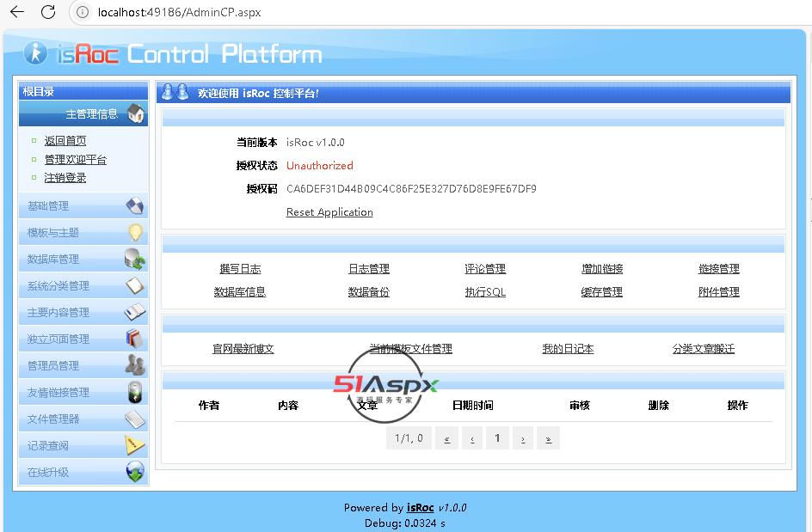Click the authorization code CA6DEF31D44B09... text
This screenshot has width=812, height=532.
(x=411, y=189)
